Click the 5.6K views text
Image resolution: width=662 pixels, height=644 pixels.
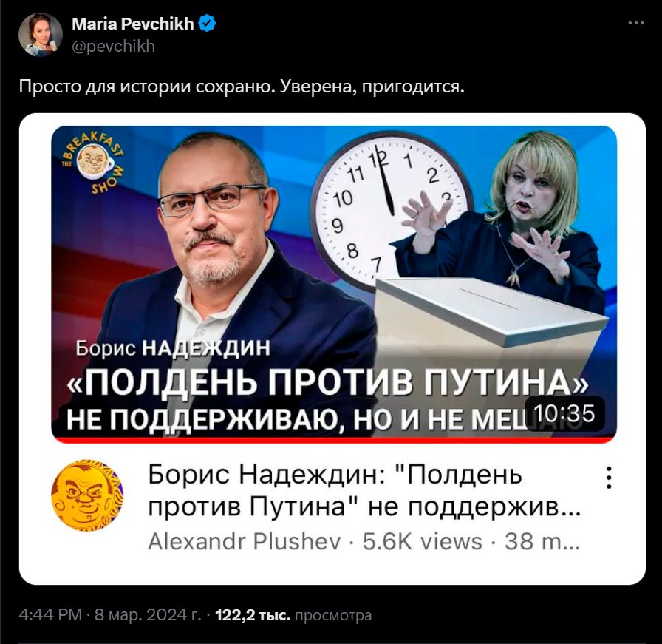(422, 541)
